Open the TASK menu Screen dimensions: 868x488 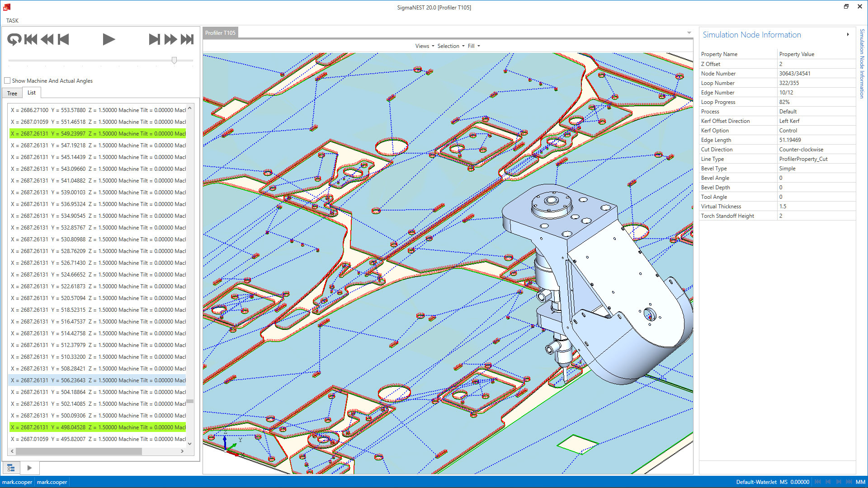tap(12, 21)
